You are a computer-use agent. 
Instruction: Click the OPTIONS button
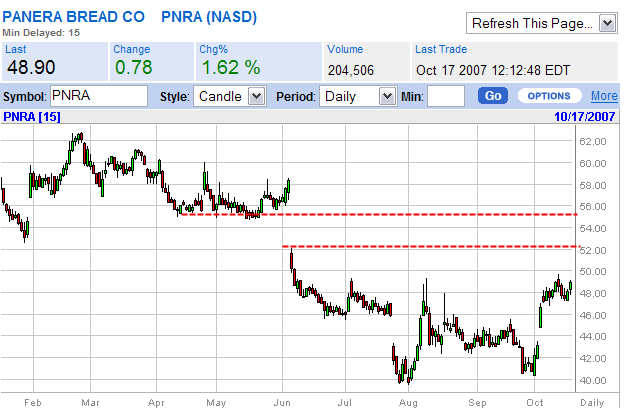click(x=549, y=96)
